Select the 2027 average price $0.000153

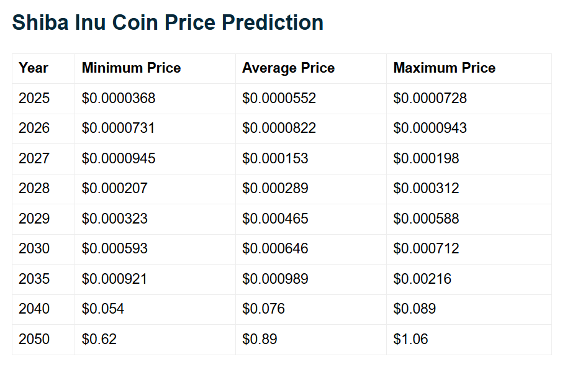tap(275, 158)
